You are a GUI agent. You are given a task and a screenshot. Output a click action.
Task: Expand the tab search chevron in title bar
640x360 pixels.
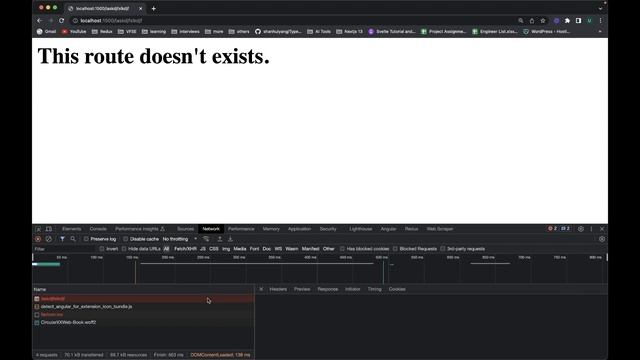pyautogui.click(x=600, y=9)
